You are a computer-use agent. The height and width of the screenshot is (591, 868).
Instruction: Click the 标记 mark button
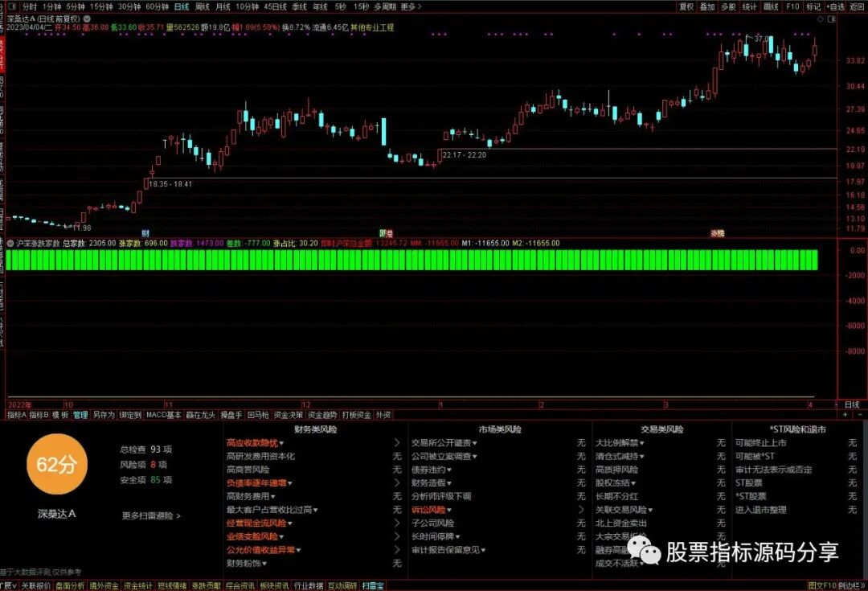(x=813, y=6)
